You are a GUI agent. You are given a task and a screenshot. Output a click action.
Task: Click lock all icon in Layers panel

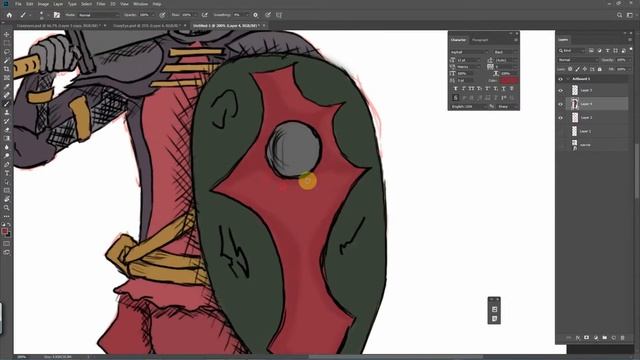(x=600, y=69)
